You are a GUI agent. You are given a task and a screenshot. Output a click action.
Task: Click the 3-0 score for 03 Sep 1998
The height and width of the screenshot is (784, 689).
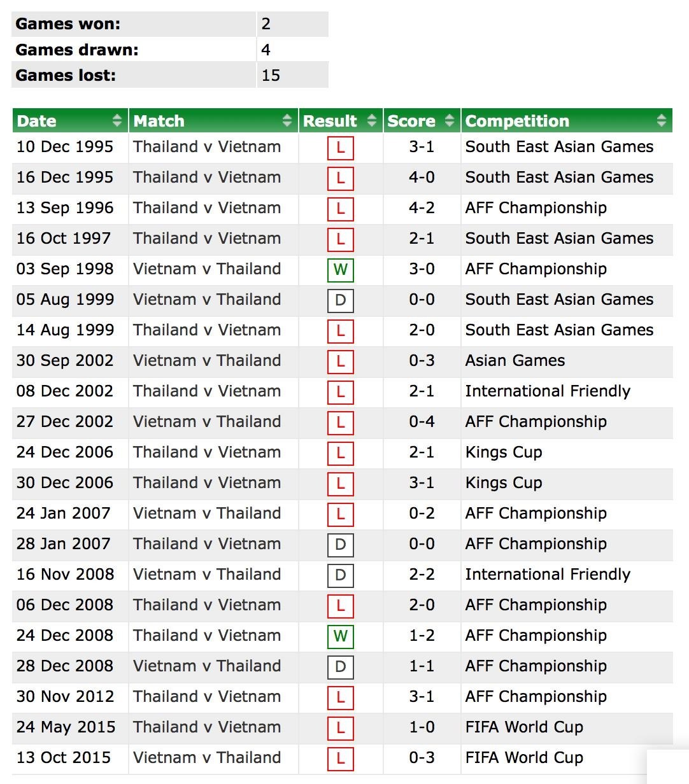point(422,269)
